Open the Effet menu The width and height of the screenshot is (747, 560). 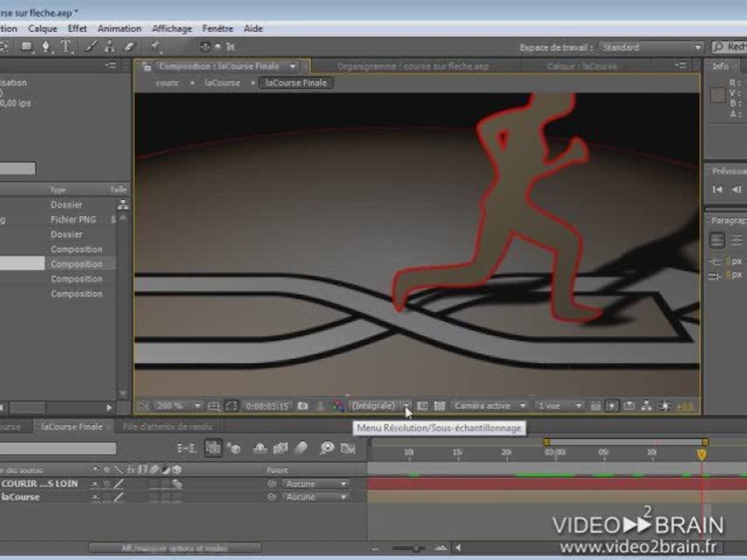tap(77, 29)
